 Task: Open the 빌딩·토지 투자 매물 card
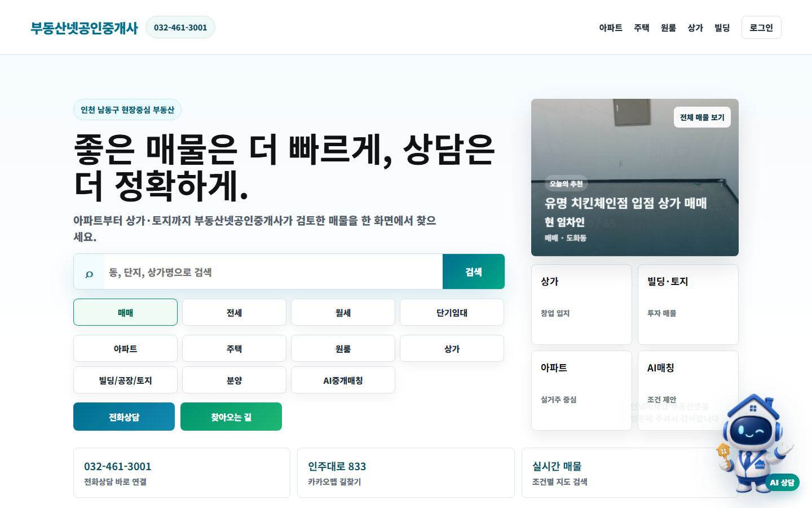coord(688,304)
